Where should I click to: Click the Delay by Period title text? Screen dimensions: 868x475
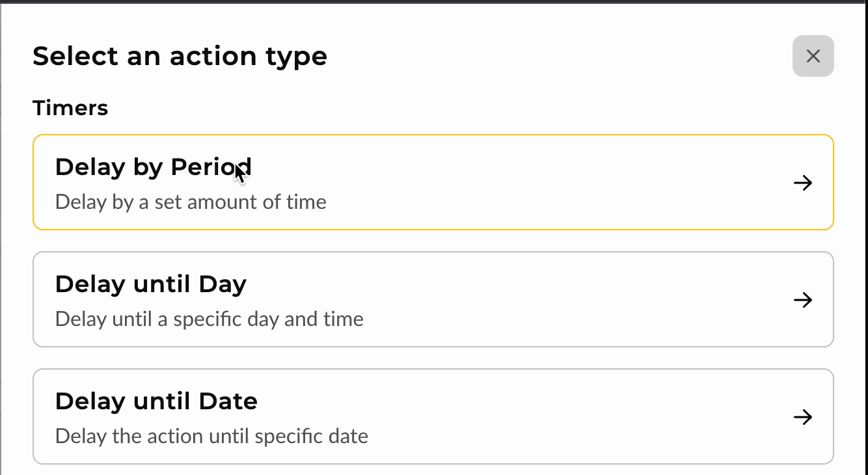point(153,167)
